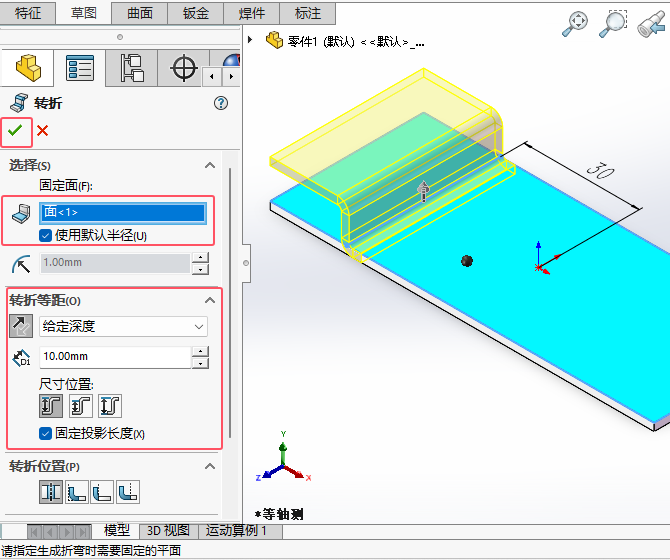670x560 pixels.
Task: Increase offset distance with up spinner
Action: 200,352
